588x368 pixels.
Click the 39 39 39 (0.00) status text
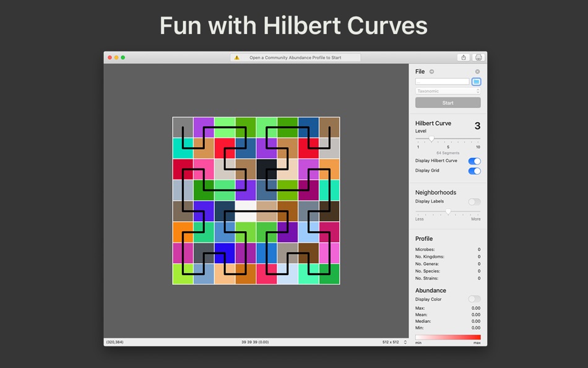tap(255, 342)
